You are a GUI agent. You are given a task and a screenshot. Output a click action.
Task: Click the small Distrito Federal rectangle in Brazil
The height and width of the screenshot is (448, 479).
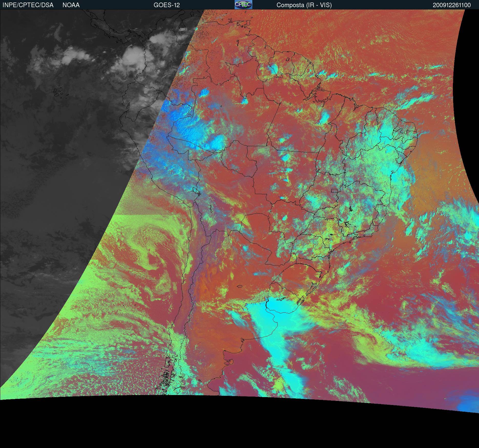(334, 190)
